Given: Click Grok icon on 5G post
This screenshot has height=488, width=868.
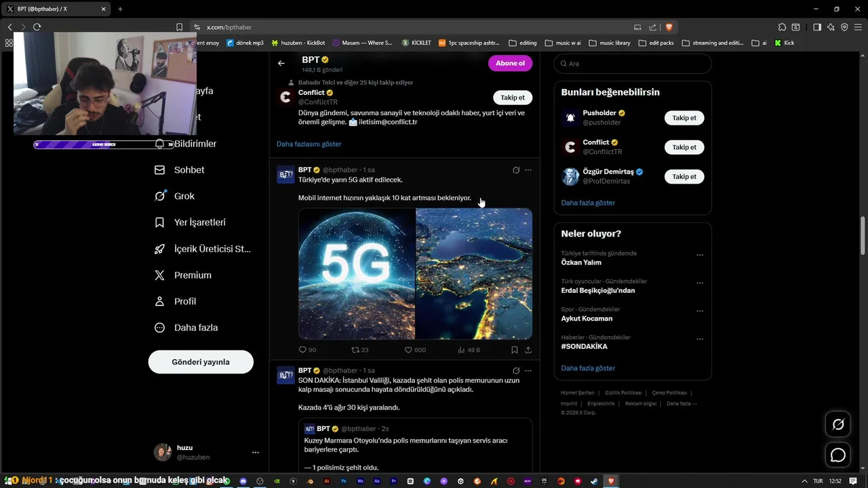Looking at the screenshot, I should pos(516,170).
